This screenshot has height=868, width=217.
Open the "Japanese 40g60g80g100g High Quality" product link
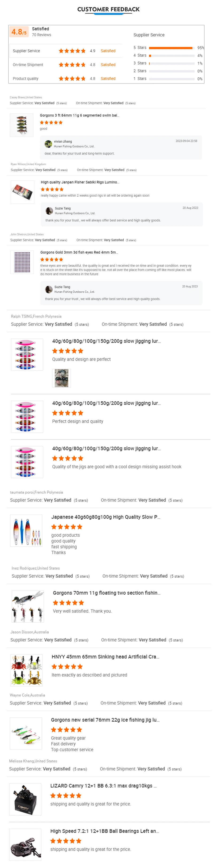[106, 517]
